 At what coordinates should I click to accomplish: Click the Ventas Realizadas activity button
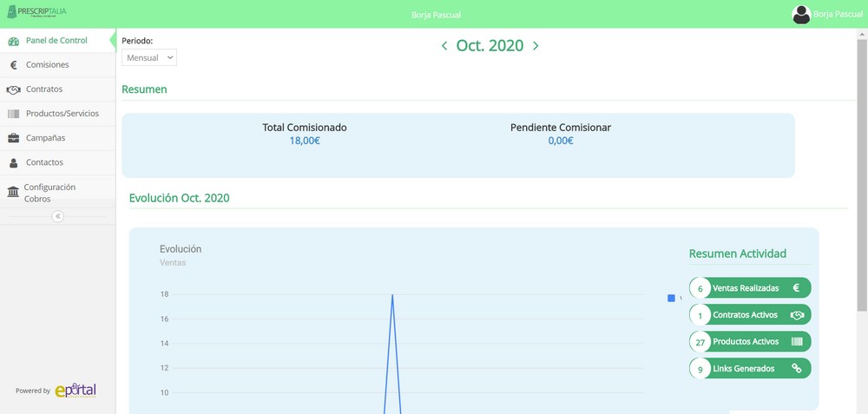[751, 288]
